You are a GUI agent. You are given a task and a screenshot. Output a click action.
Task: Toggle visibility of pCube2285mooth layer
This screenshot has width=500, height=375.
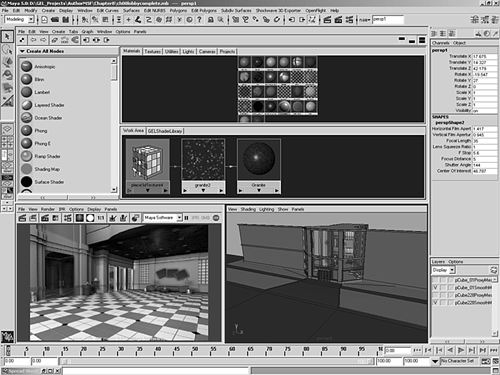(x=435, y=303)
